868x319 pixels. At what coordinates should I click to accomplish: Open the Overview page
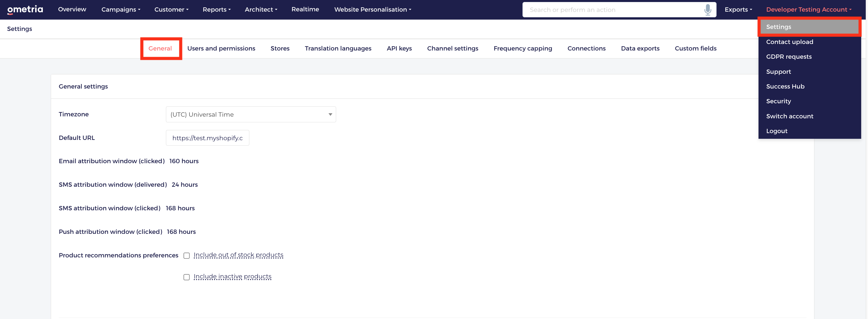point(72,9)
